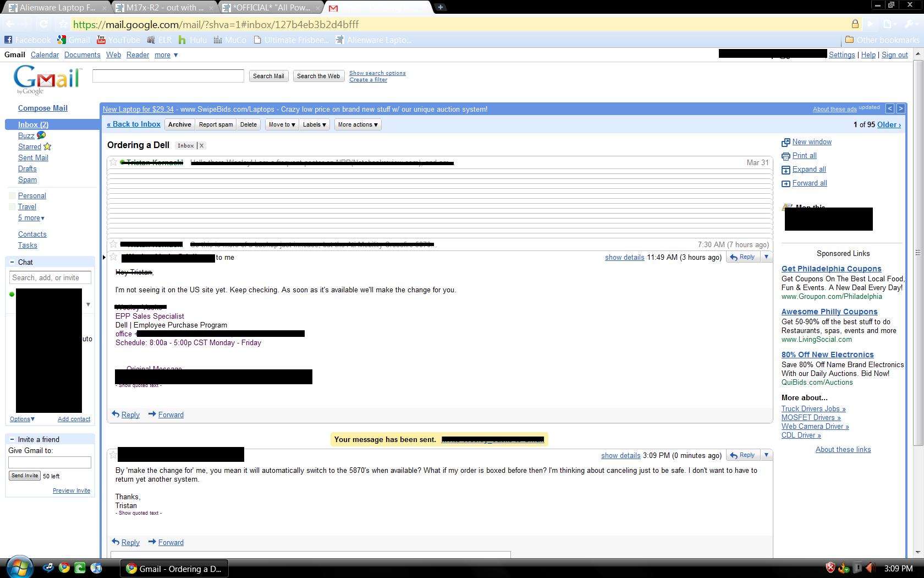Open Documents in the top menu
Screen dimensions: 924x578
(82, 54)
